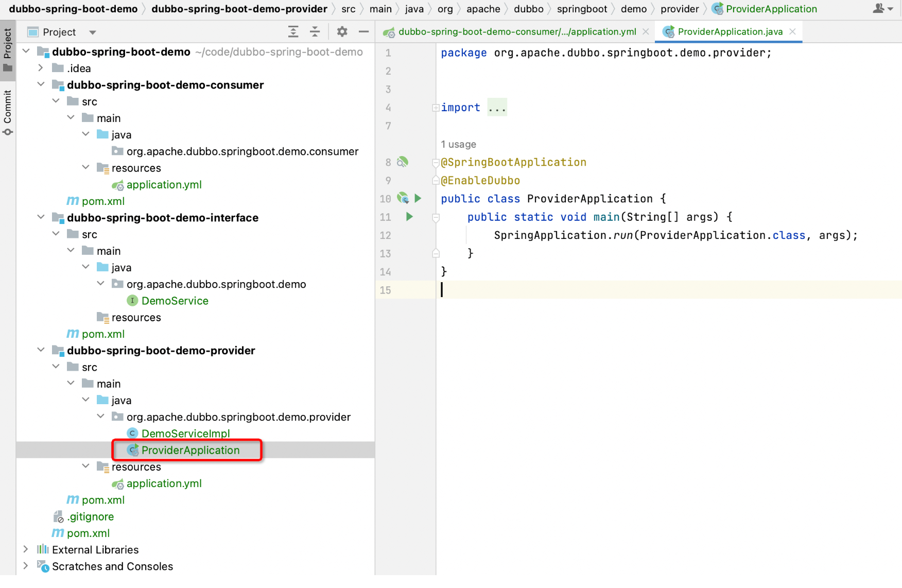Hide the Project tool window with minus icon
Screen dimensions: 902x588
(x=363, y=32)
